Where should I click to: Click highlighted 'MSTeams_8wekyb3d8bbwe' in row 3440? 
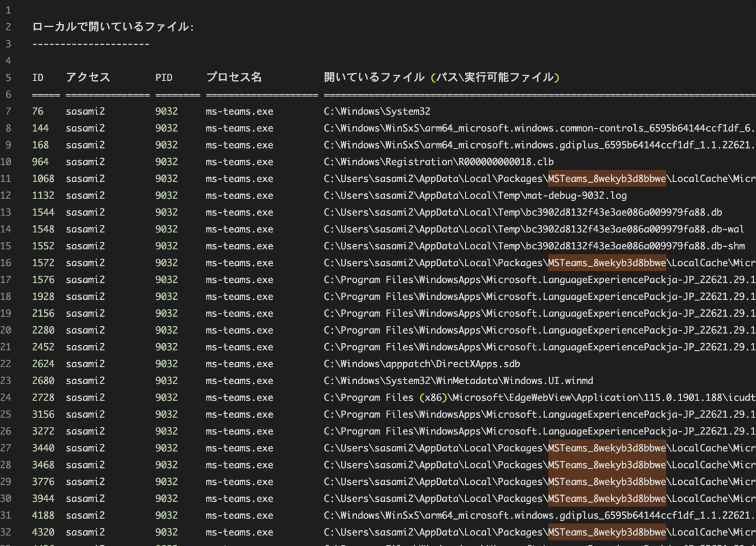(x=607, y=448)
